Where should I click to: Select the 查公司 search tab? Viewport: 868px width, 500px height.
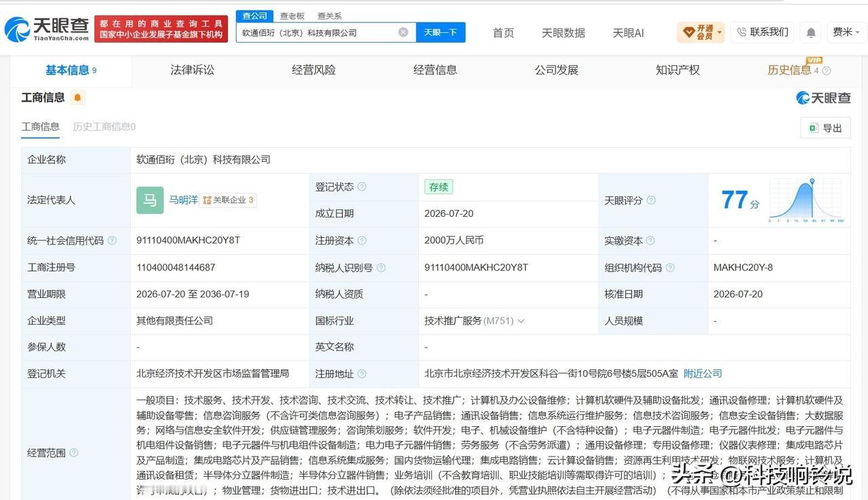254,16
